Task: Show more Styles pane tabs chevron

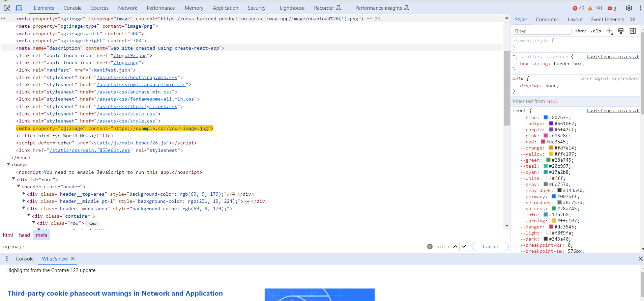Action: pyautogui.click(x=633, y=20)
